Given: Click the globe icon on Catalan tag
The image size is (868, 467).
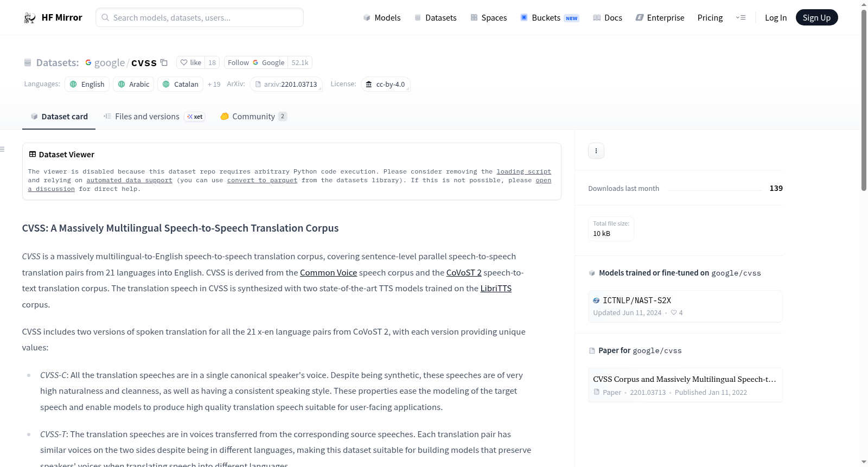Looking at the screenshot, I should click(166, 84).
